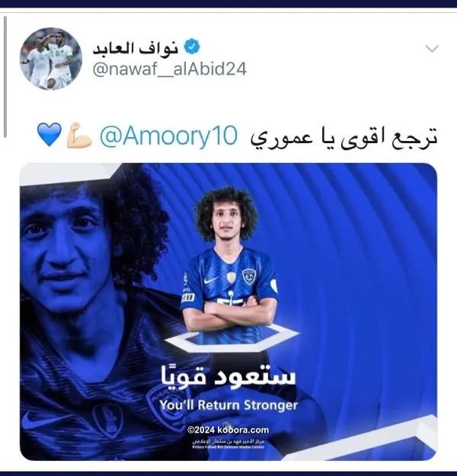This screenshot has width=457, height=476.
Task: Click the Prince Fahad Media Center credit
Action: point(228,444)
